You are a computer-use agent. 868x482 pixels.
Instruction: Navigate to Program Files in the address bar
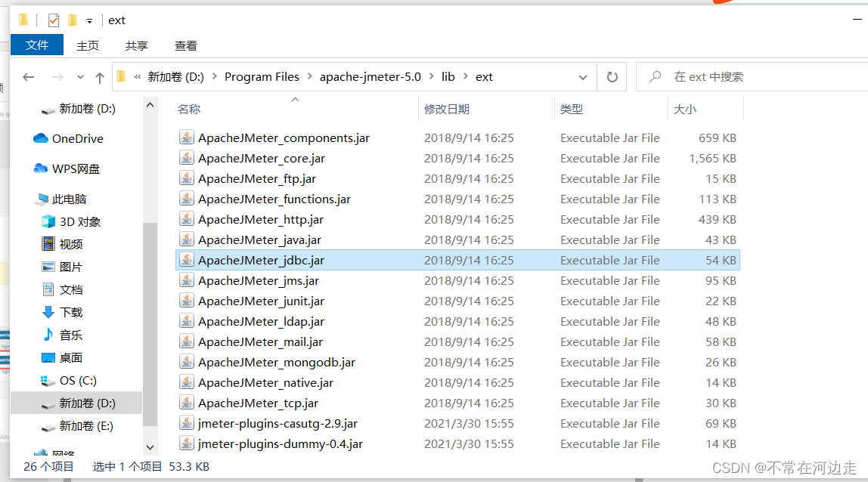point(262,76)
